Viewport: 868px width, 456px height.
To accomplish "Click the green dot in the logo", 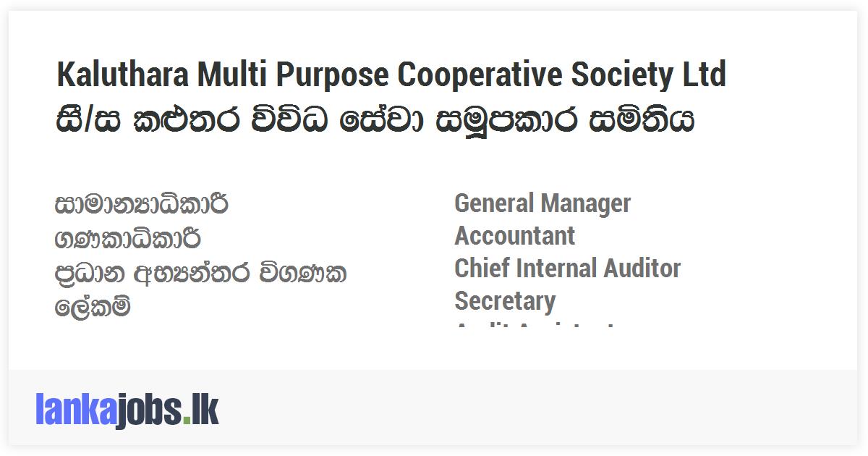I will click(187, 421).
